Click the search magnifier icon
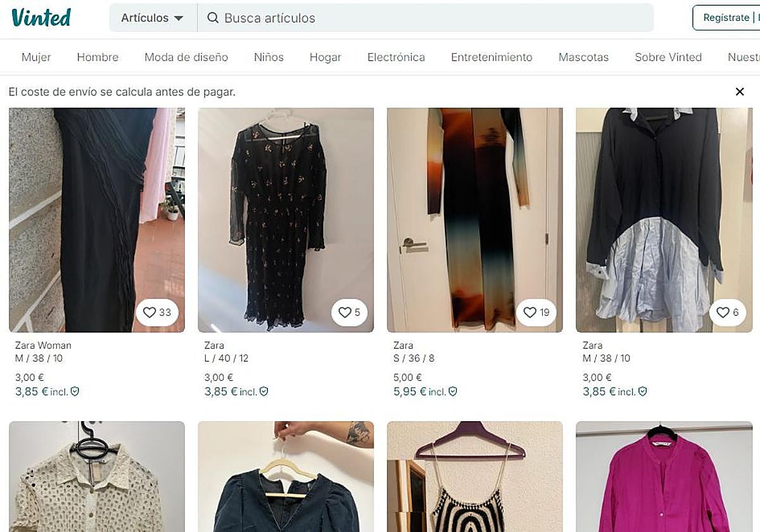The height and width of the screenshot is (532, 760). point(213,18)
